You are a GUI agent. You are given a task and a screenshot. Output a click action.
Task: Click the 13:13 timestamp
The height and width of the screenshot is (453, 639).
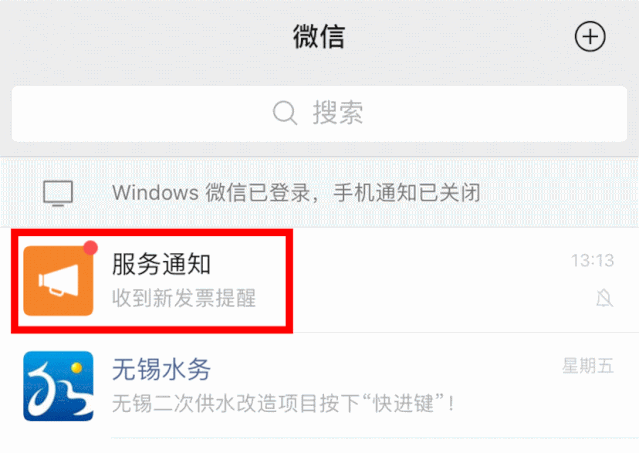coord(592,260)
